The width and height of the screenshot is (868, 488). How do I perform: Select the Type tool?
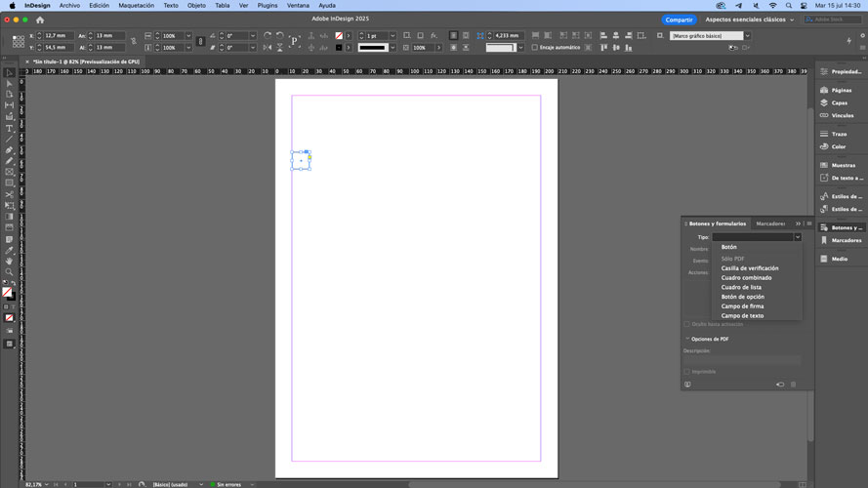tap(10, 129)
